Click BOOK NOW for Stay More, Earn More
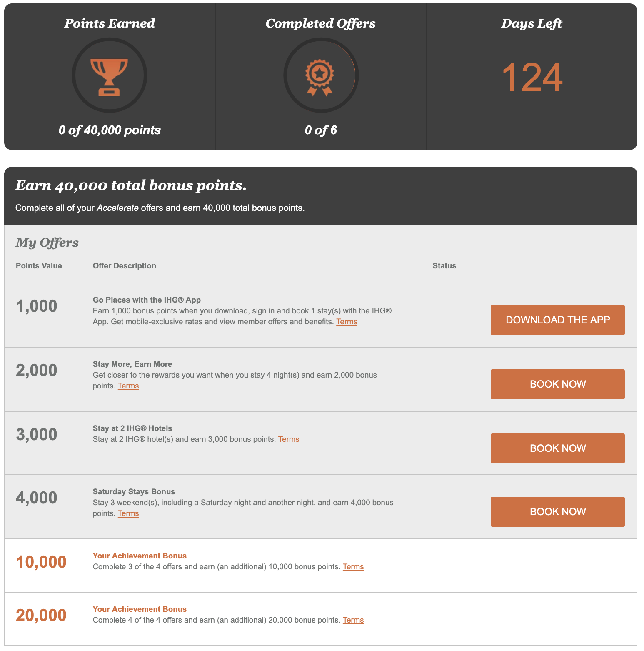 557,384
